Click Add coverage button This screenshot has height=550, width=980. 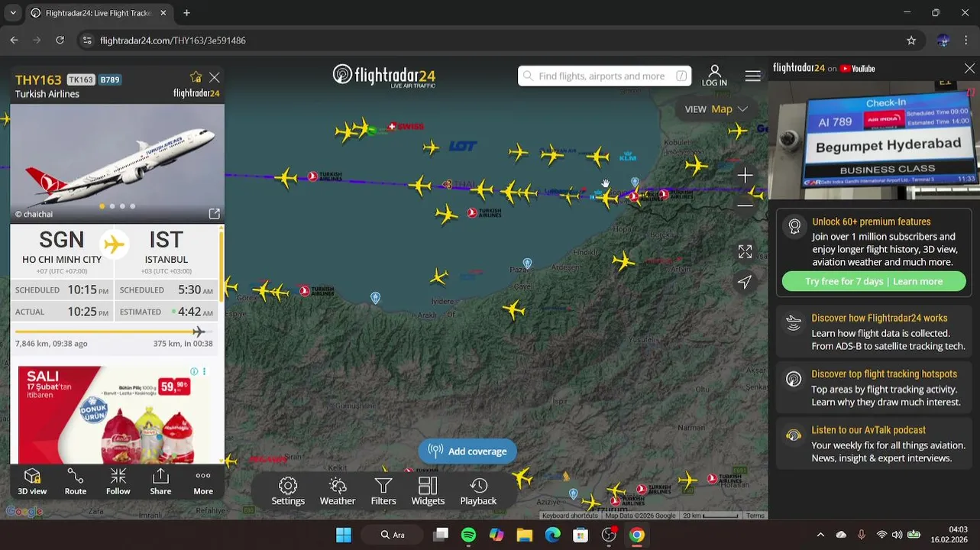(467, 451)
